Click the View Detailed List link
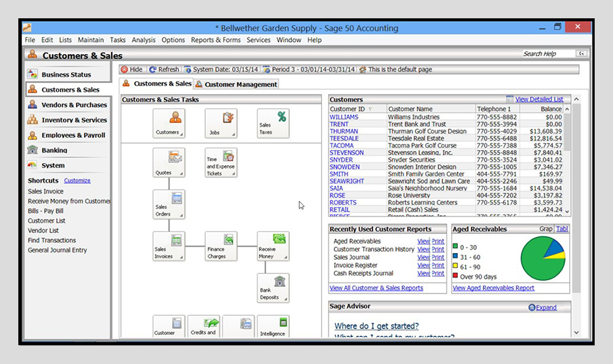613x364 pixels. click(539, 99)
